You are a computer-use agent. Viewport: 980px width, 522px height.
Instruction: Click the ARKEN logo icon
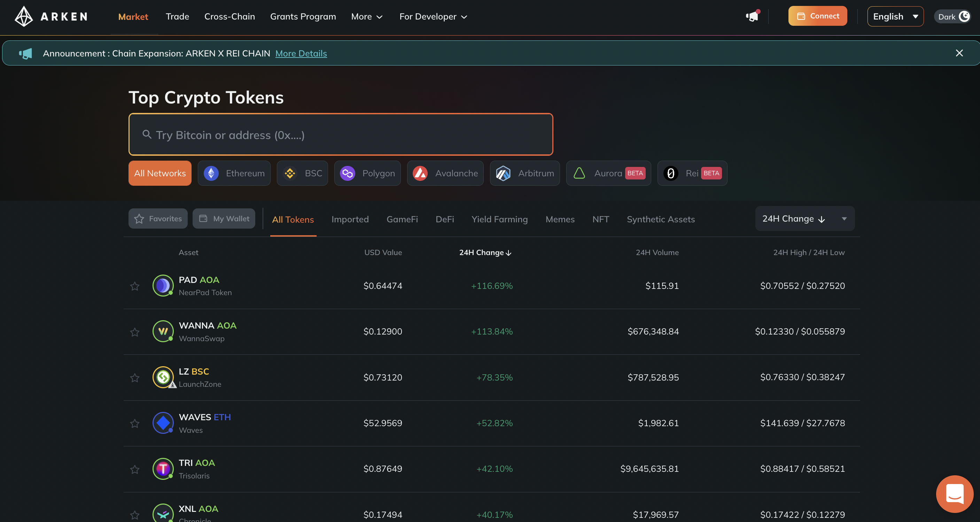tap(24, 16)
